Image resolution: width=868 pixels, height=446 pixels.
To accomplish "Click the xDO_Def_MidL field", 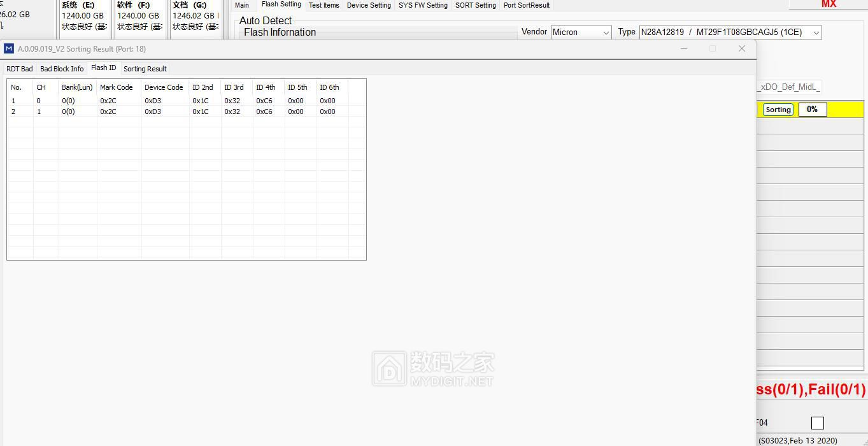I will click(789, 87).
